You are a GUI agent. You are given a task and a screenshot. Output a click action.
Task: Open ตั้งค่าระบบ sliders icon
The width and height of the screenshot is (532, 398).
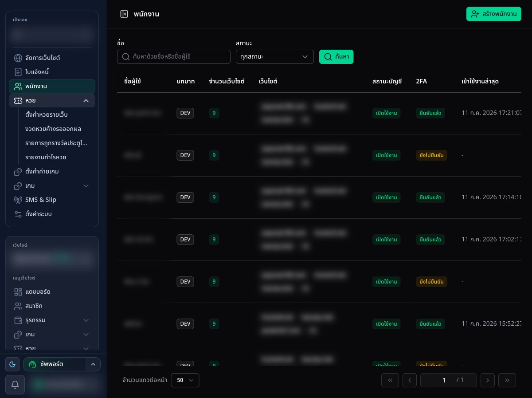(x=18, y=214)
